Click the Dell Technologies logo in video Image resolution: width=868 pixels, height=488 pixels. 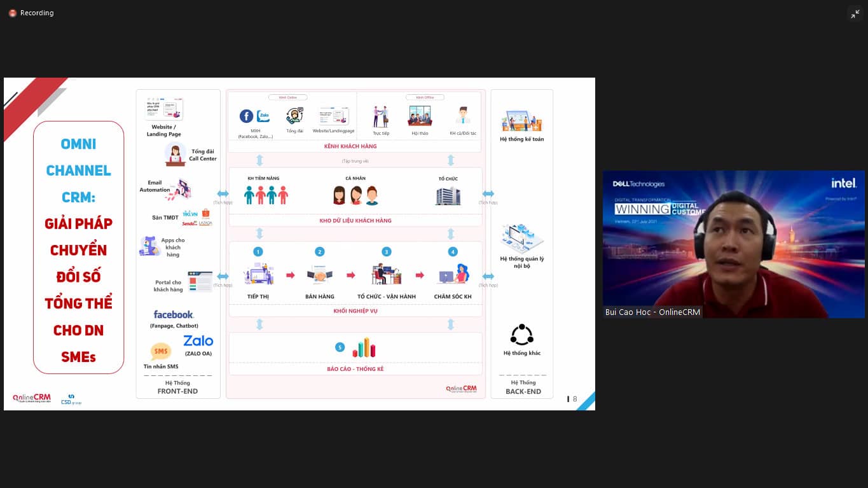[638, 184]
